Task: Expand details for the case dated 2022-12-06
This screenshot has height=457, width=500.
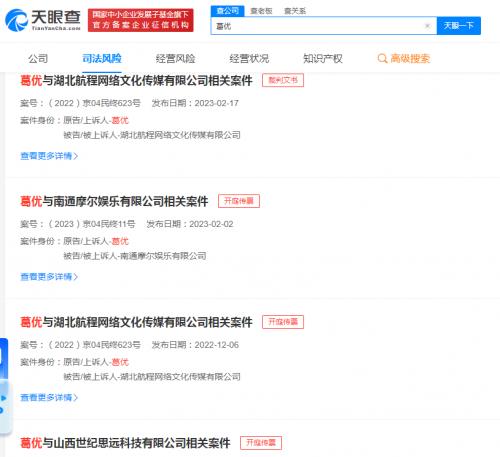Action: [49, 397]
